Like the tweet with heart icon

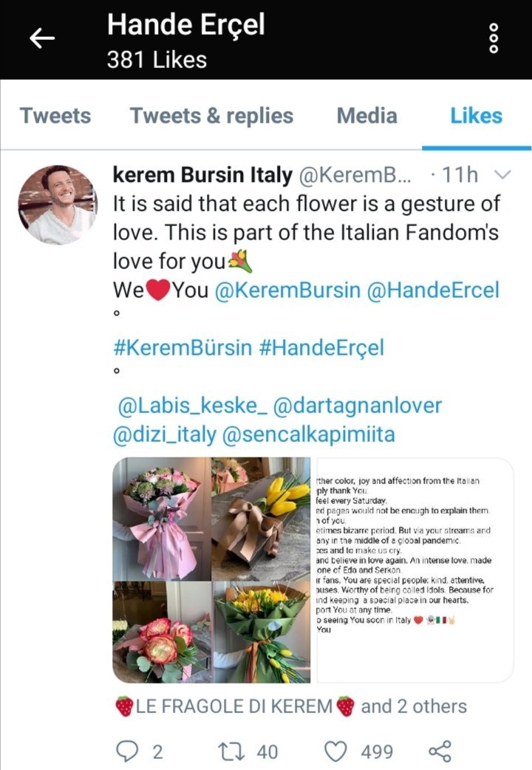click(336, 752)
